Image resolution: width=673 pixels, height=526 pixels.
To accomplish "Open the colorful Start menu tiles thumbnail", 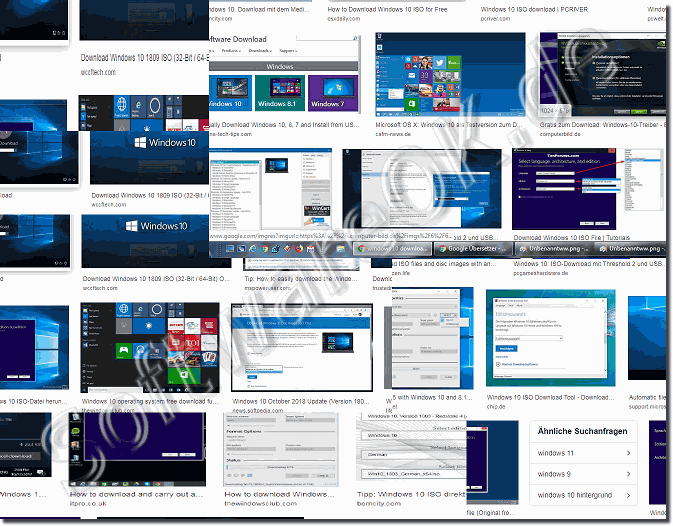I will click(x=450, y=74).
